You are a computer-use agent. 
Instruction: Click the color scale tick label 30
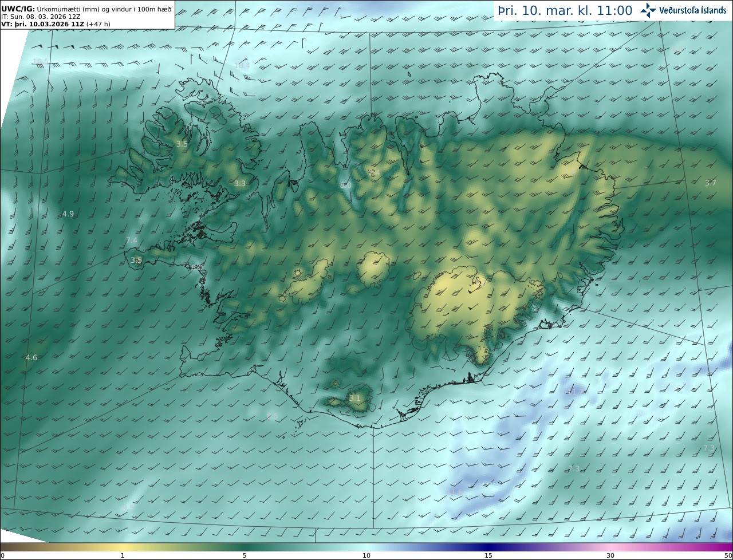(610, 555)
